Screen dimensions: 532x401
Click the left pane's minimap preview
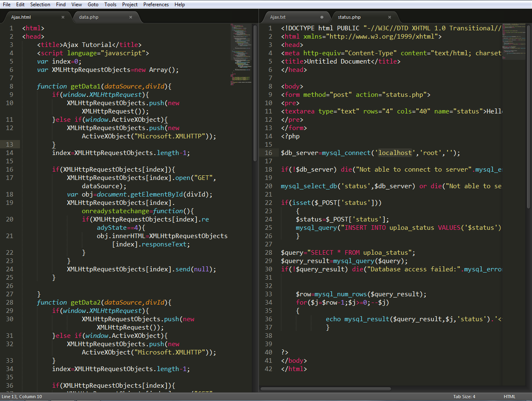tap(241, 54)
